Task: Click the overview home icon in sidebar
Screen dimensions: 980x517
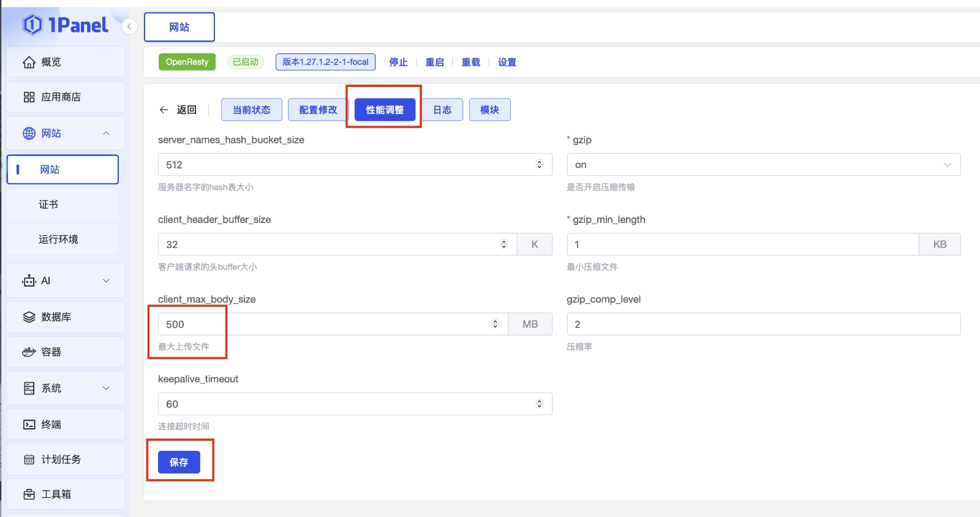Action: [x=29, y=62]
